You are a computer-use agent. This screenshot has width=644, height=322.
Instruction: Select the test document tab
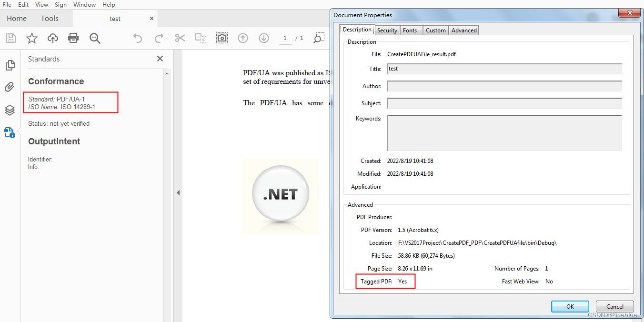(x=115, y=19)
